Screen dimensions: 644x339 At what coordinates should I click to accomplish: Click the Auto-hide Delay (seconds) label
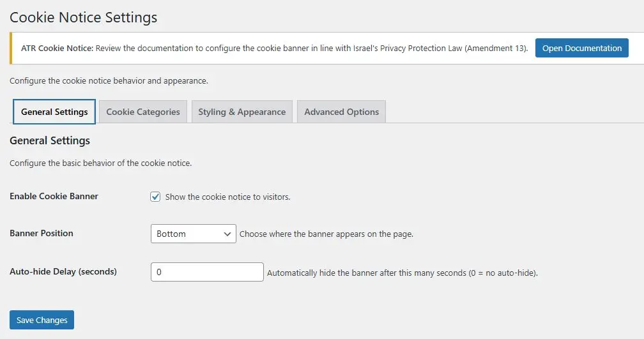pos(63,271)
